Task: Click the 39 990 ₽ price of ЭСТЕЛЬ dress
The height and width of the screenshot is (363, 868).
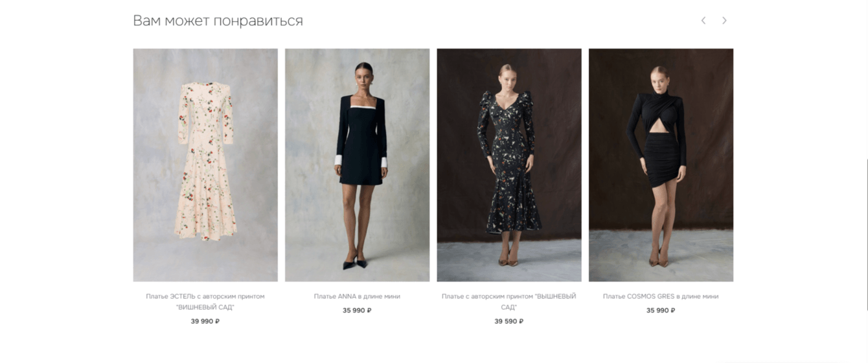Action: [205, 321]
